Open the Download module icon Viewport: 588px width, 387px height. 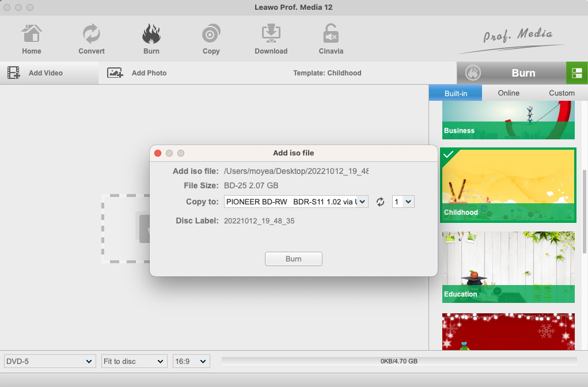[x=271, y=35]
